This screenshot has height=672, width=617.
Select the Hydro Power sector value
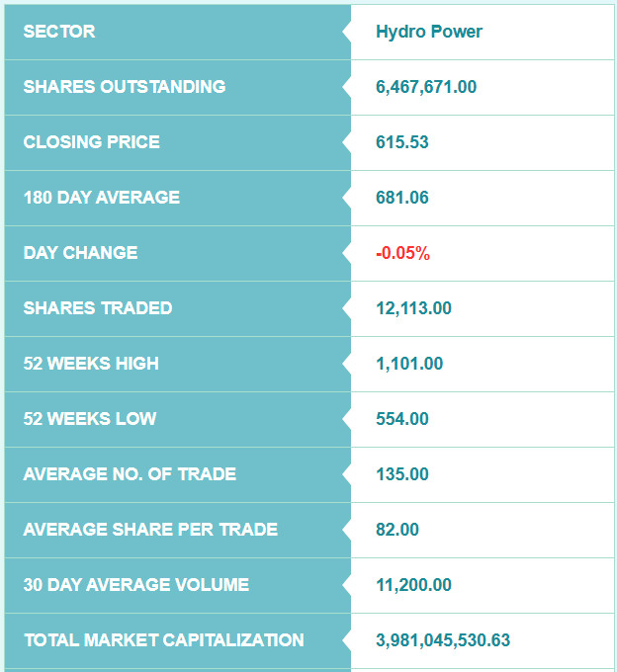click(x=429, y=32)
